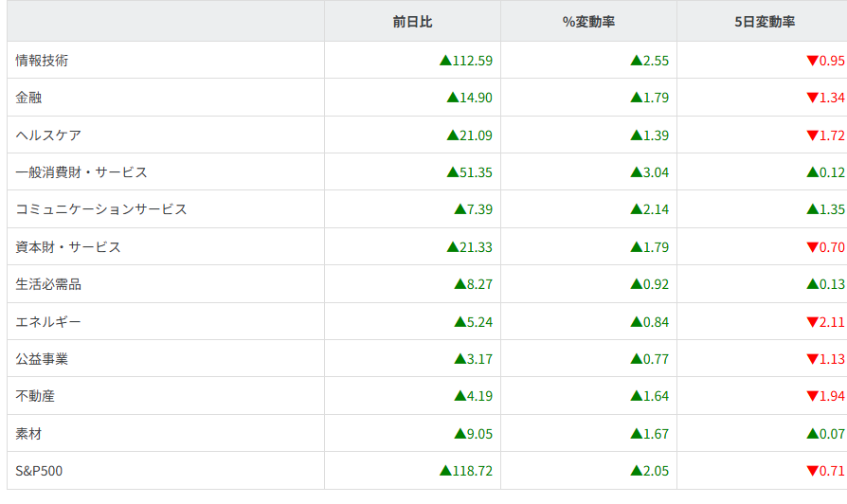Sort by the 前日比 column header
This screenshot has width=847, height=504.
point(412,21)
